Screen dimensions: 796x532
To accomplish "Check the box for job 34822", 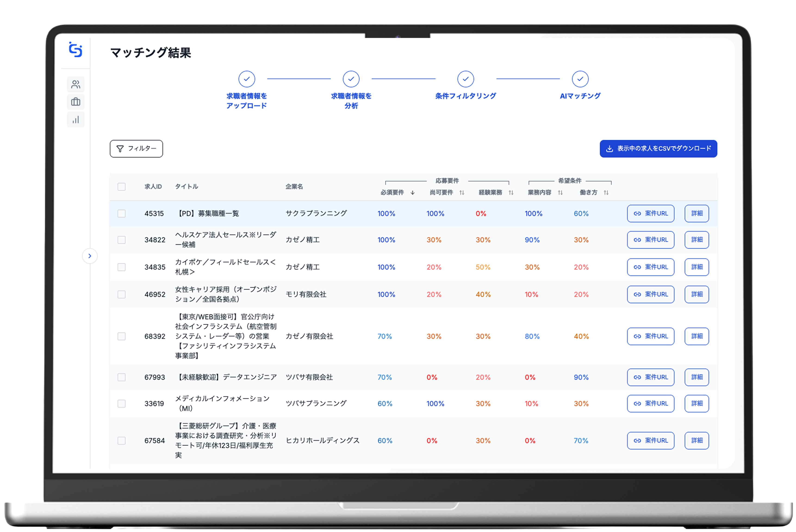I will [x=121, y=240].
